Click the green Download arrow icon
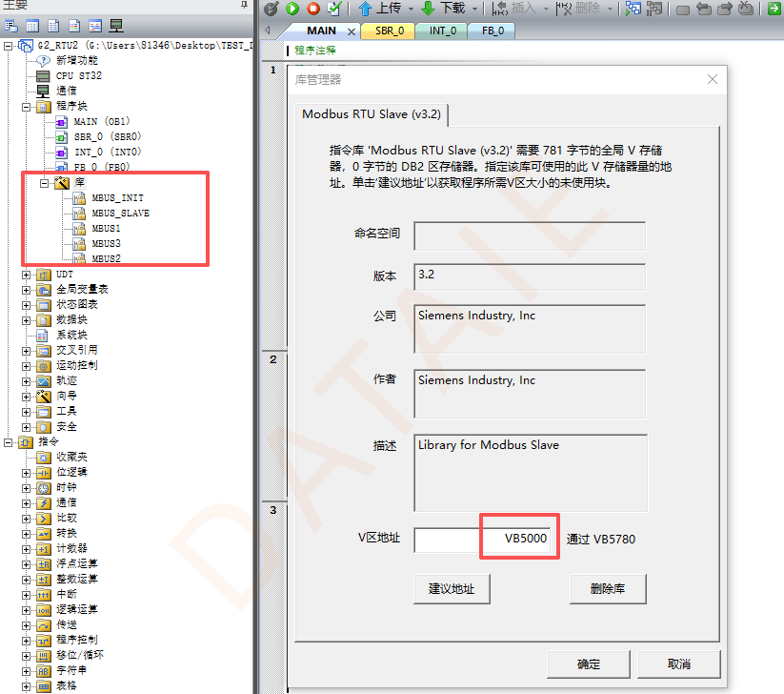Image resolution: width=784 pixels, height=694 pixels. pyautogui.click(x=429, y=9)
